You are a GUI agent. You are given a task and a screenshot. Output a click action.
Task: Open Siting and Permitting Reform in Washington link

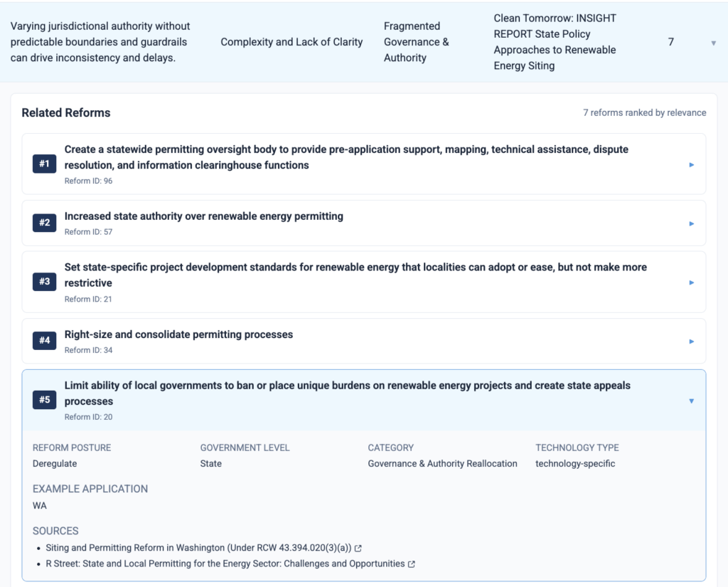coord(198,548)
